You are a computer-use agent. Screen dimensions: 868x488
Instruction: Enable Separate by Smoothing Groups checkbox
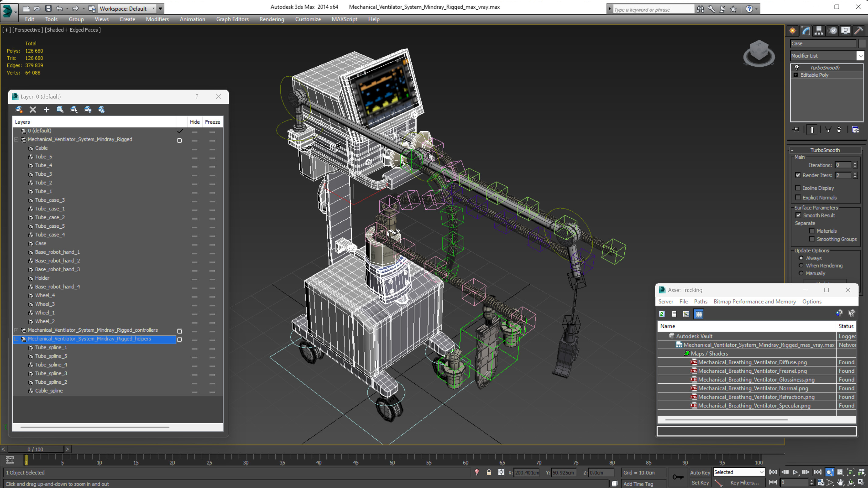click(x=812, y=239)
